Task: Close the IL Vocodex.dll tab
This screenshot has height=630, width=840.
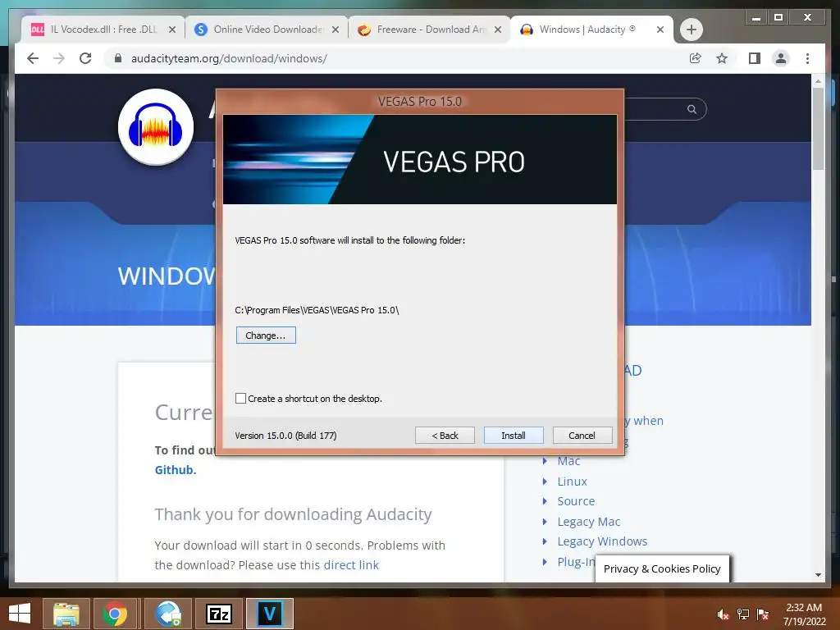Action: point(172,30)
